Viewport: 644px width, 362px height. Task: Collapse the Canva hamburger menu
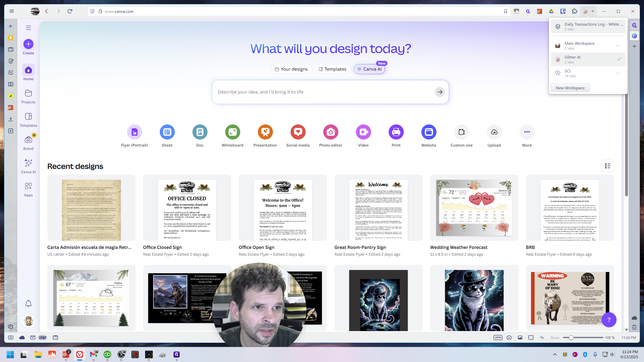(28, 27)
